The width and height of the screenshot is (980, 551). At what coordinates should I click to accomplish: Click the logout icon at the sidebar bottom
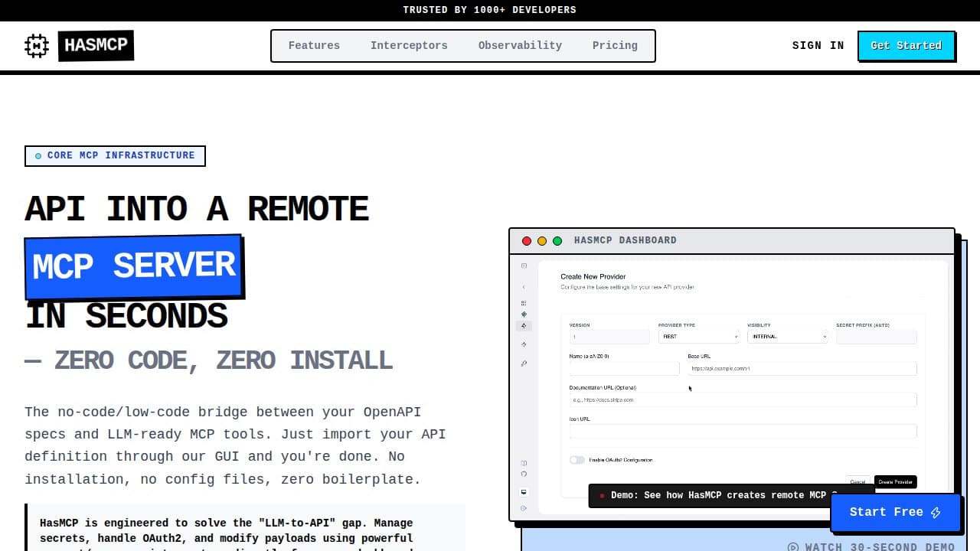click(x=524, y=507)
